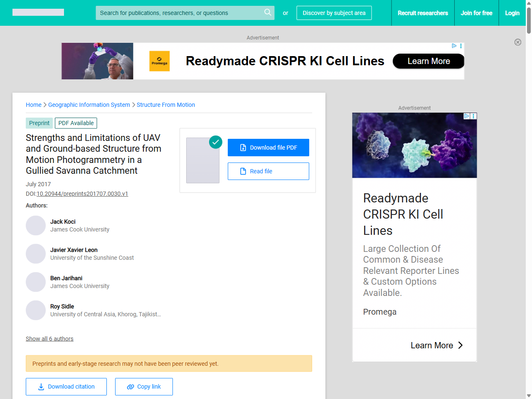Click the search magnifier icon

tap(268, 12)
